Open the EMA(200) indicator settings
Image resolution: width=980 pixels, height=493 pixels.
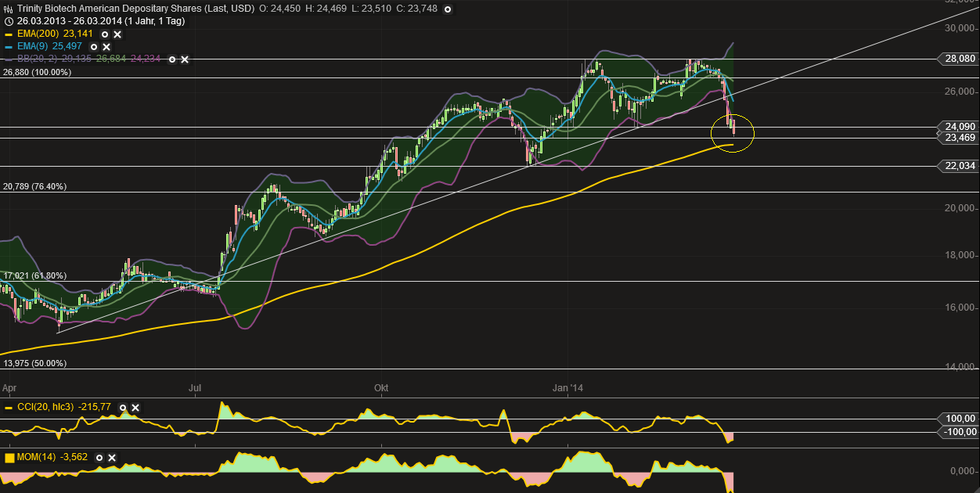tap(104, 34)
